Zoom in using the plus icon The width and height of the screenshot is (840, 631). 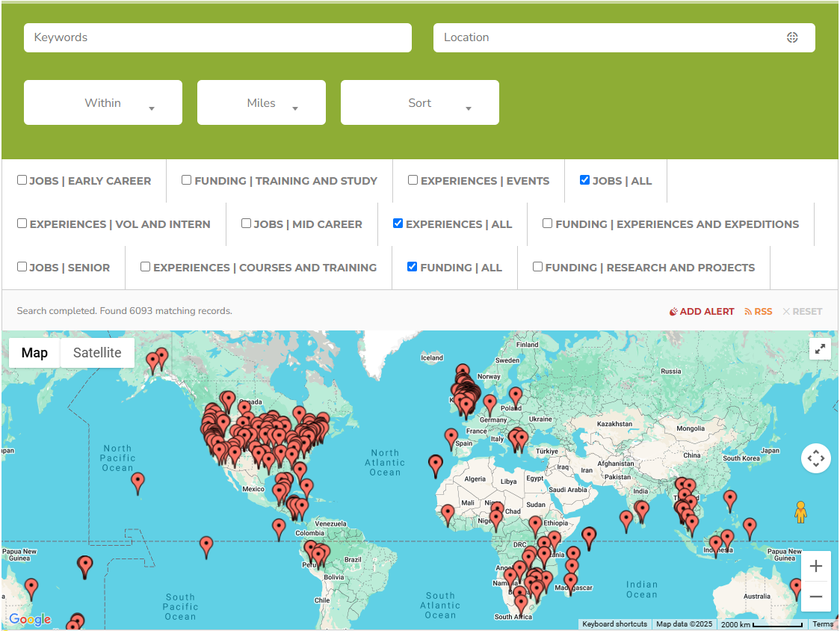816,566
